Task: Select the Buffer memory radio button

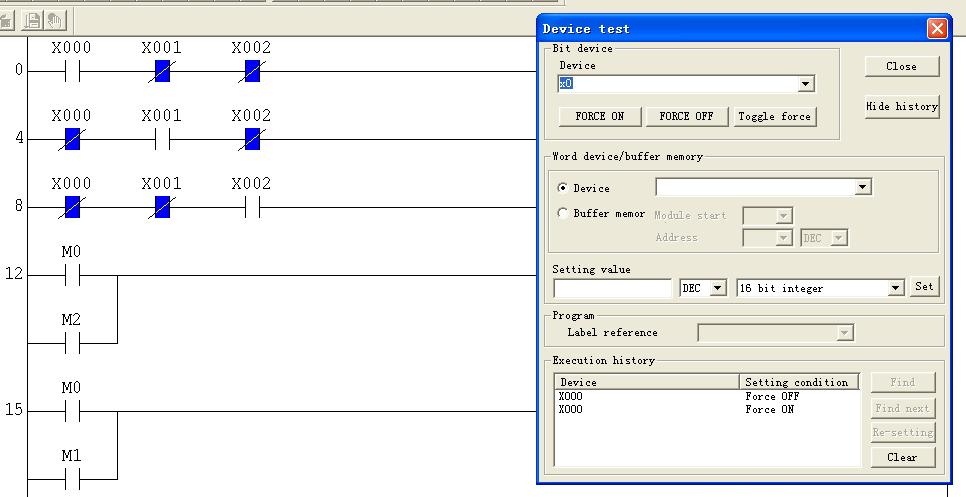Action: coord(563,213)
